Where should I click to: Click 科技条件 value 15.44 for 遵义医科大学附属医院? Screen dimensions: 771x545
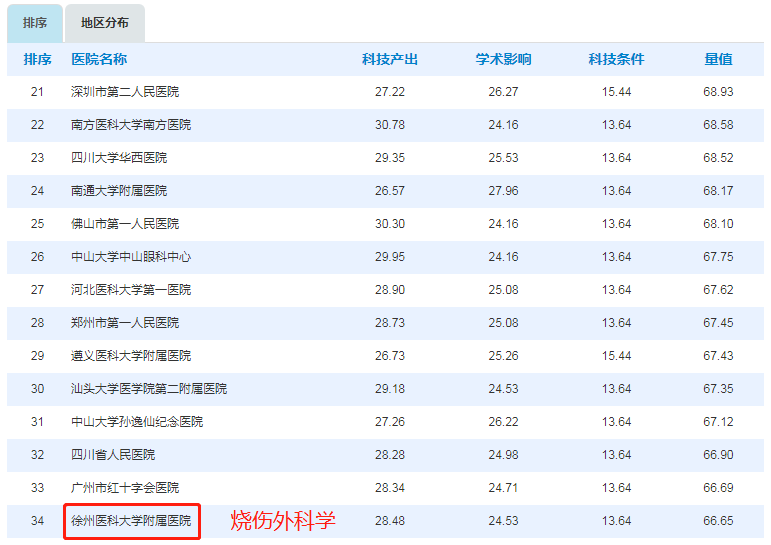pos(617,356)
